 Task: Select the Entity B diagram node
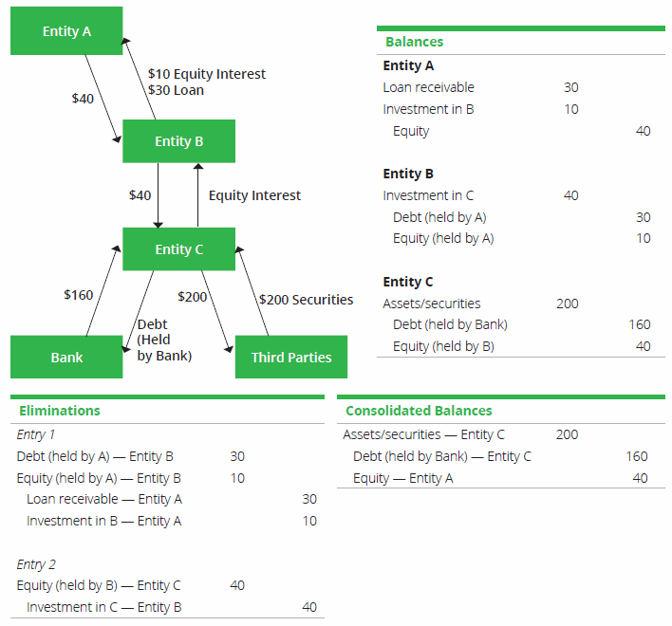pyautogui.click(x=178, y=141)
